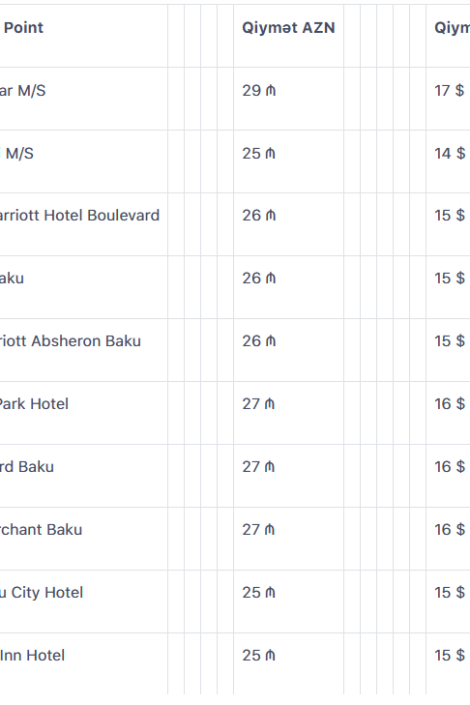This screenshot has height=705, width=470.
Task: Click the rd Baku name cell
Action: (27, 467)
